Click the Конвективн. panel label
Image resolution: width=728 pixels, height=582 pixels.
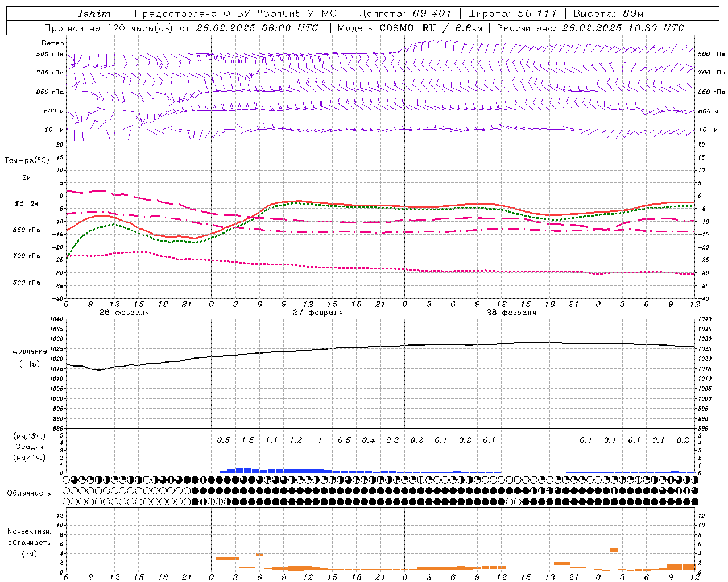[29, 531]
